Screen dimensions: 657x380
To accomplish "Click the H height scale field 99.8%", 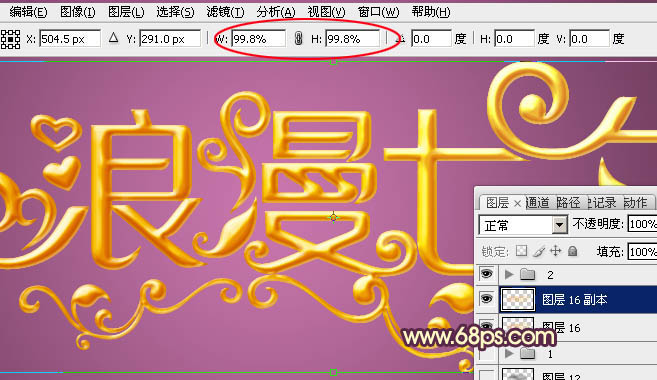I will (x=352, y=39).
